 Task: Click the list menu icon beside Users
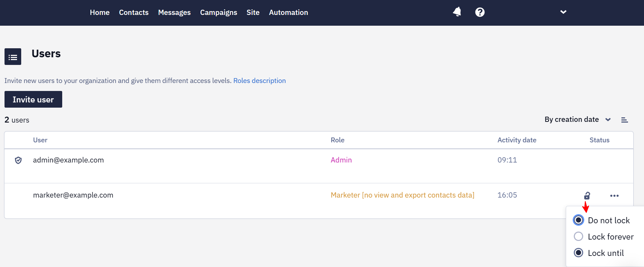click(x=13, y=57)
